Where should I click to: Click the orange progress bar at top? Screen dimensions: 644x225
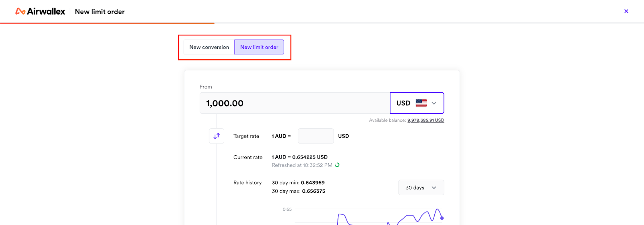click(x=107, y=23)
